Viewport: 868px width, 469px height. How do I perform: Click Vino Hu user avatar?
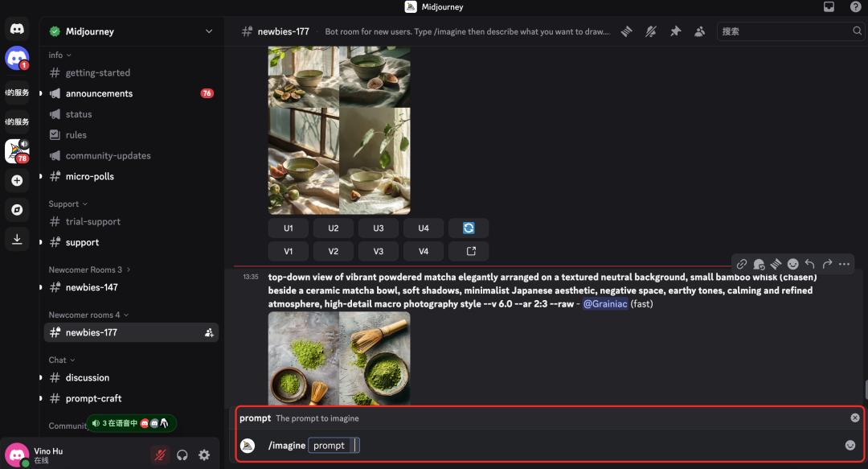pyautogui.click(x=17, y=455)
